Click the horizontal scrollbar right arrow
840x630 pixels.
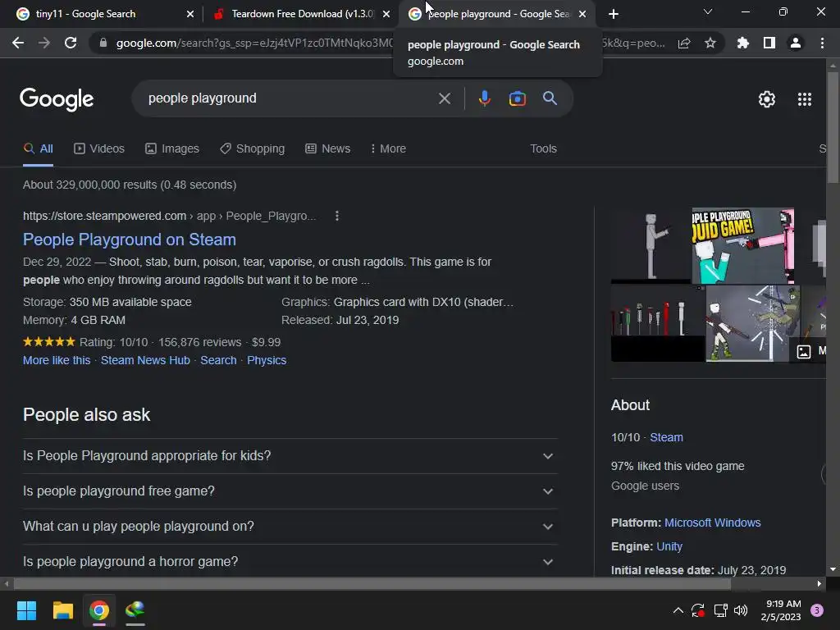coord(819,583)
